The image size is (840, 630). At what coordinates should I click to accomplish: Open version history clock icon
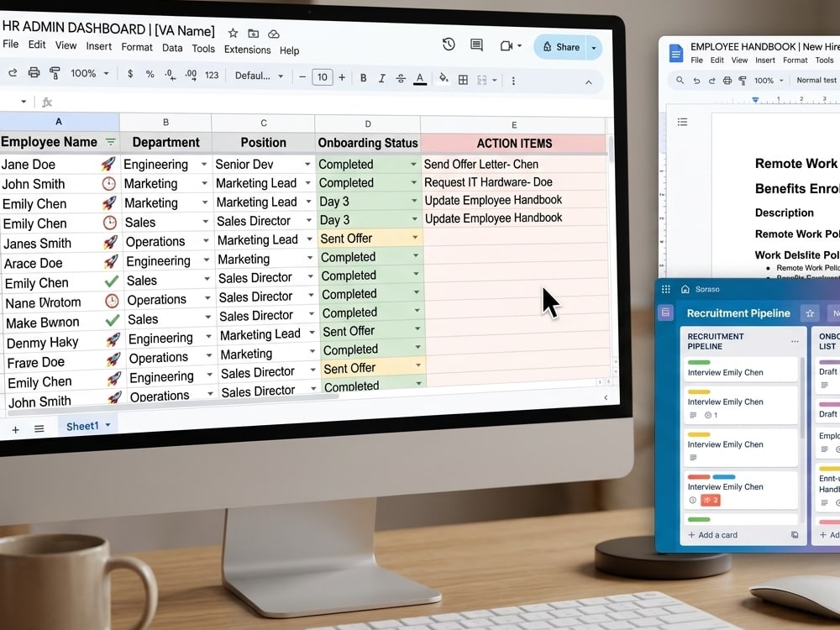[x=449, y=45]
